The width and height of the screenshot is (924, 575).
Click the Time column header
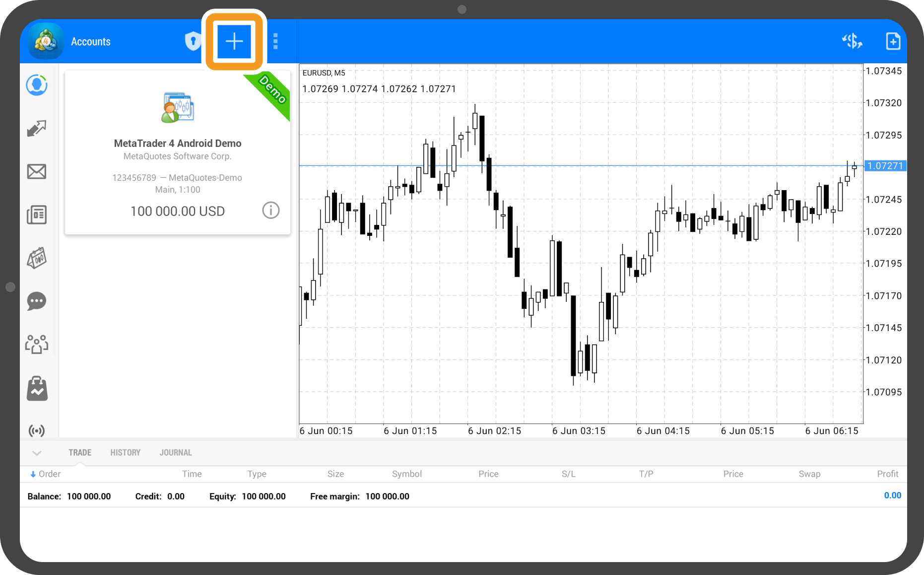(x=192, y=474)
